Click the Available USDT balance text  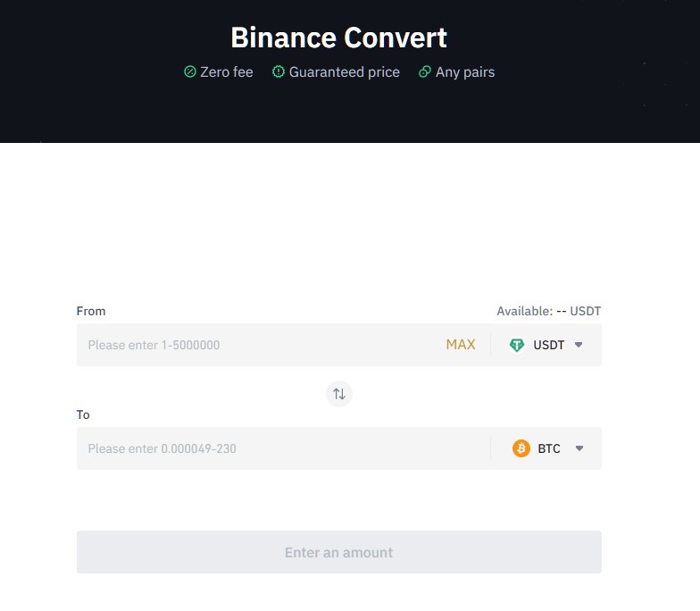pos(548,311)
